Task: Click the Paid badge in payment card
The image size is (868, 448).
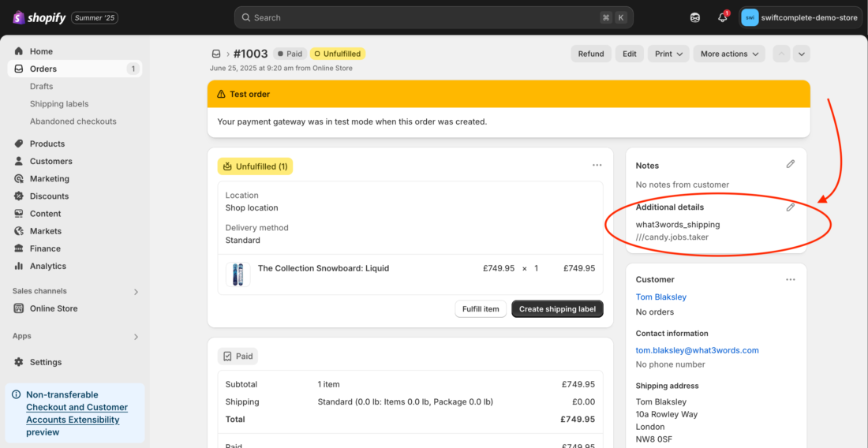Action: [x=238, y=357]
